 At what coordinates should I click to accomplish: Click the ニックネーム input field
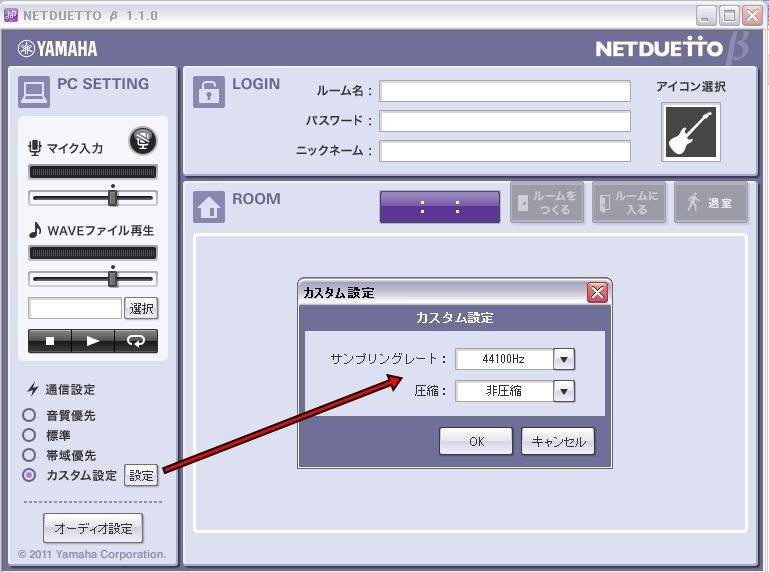(505, 151)
